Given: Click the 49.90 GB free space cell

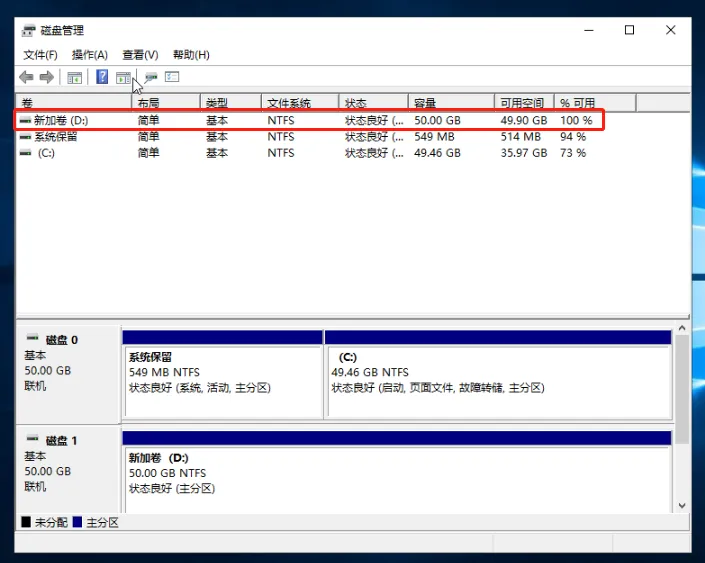Looking at the screenshot, I should point(524,121).
